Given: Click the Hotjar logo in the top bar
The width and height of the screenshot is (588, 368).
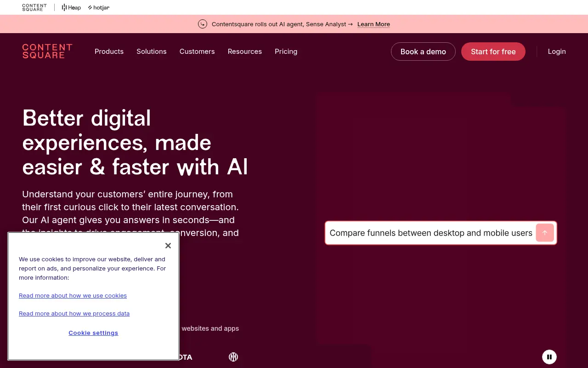Looking at the screenshot, I should click(x=98, y=7).
